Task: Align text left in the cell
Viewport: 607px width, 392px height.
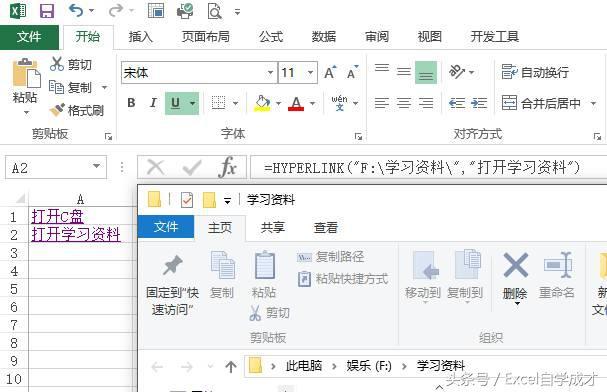Action: 382,103
